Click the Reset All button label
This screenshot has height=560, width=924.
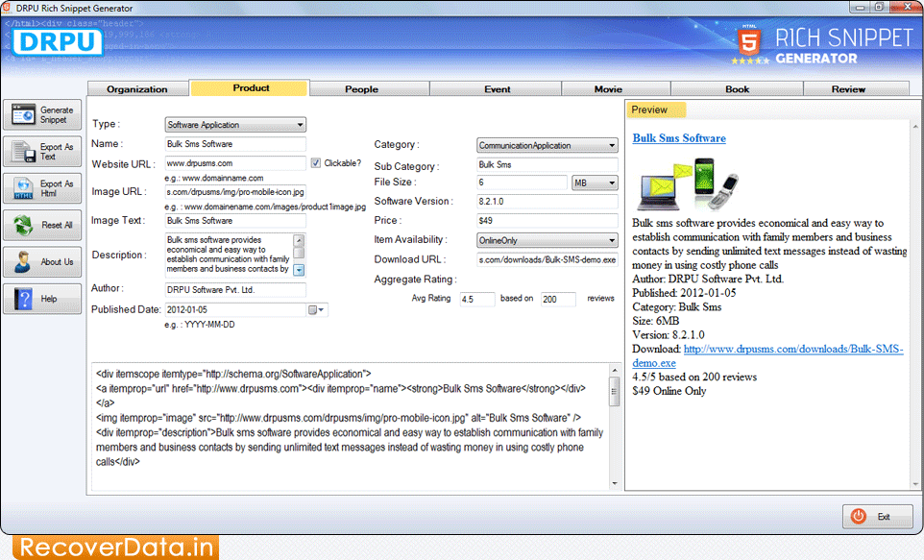(57, 225)
